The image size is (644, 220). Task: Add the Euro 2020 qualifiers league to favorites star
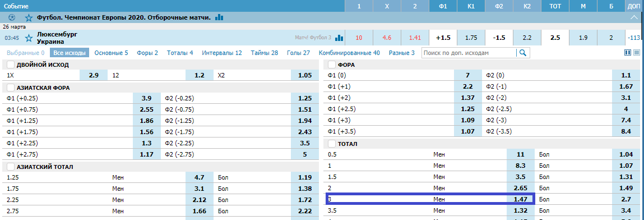pos(29,18)
